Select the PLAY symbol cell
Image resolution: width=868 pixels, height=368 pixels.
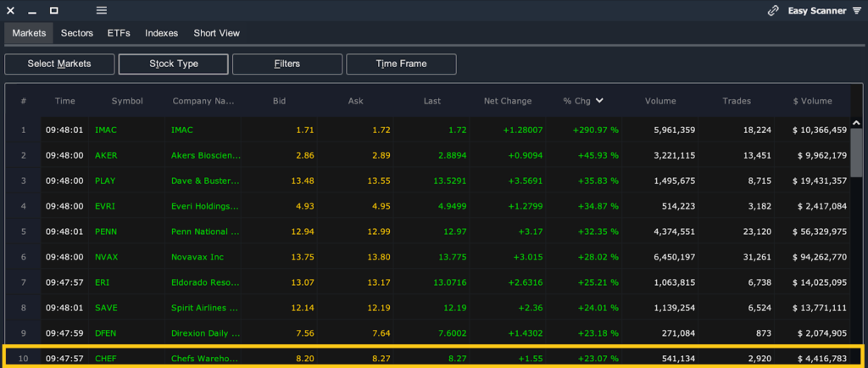point(105,181)
